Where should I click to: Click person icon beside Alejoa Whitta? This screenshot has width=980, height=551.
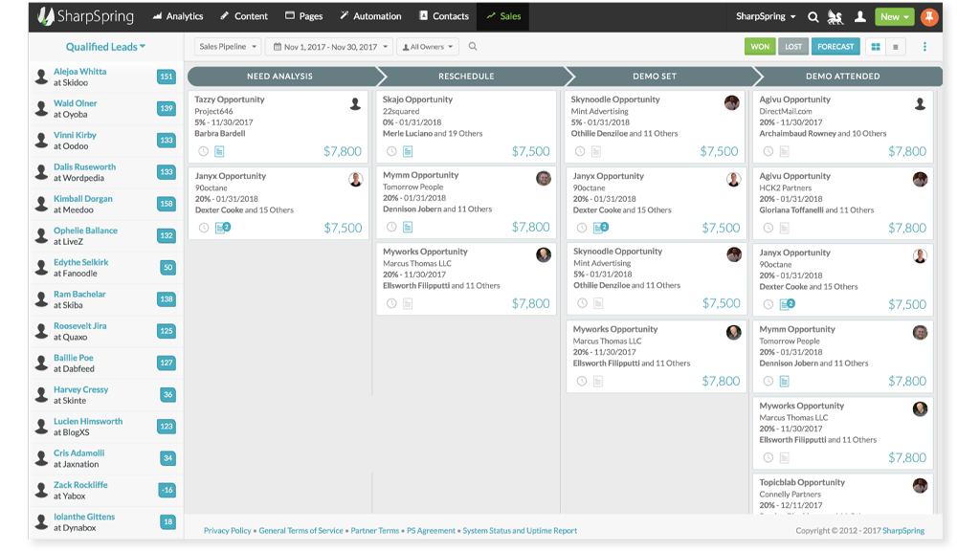coord(41,77)
